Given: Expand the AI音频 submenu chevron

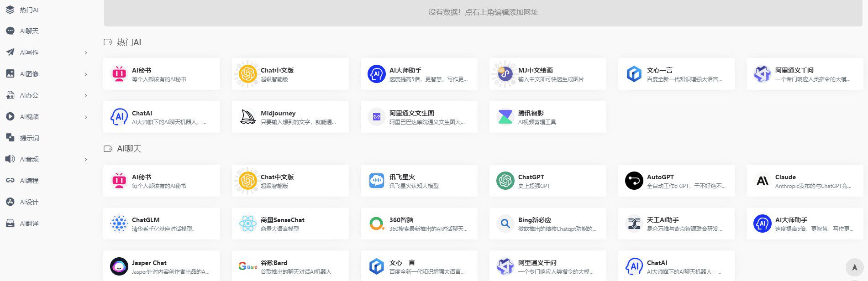Looking at the screenshot, I should pos(86,160).
